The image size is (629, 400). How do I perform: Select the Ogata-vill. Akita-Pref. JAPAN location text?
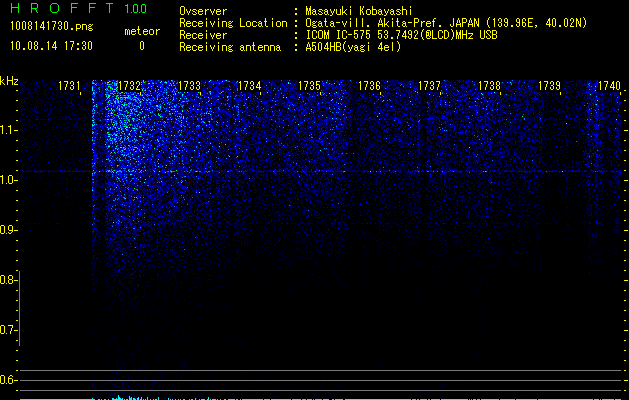tap(446, 23)
